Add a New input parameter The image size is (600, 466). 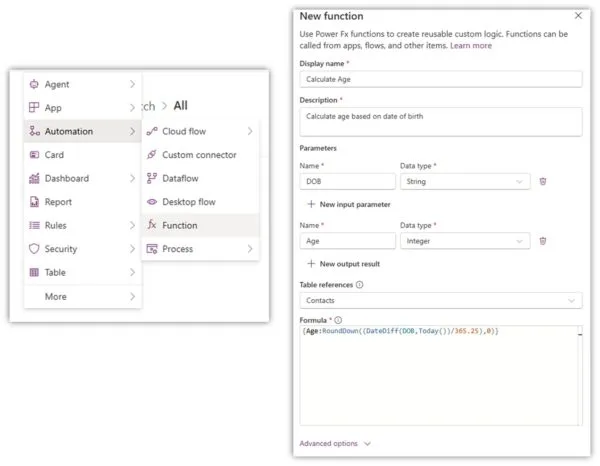point(349,204)
